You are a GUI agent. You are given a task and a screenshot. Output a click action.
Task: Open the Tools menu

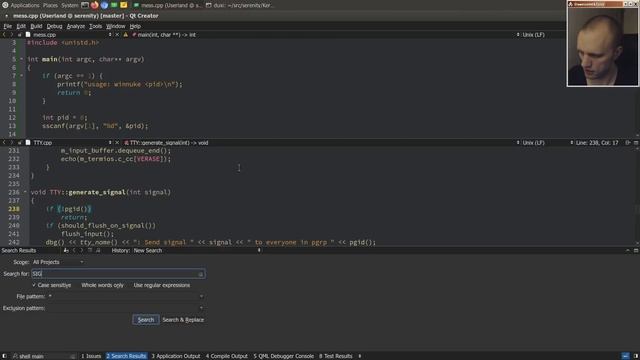click(x=96, y=26)
